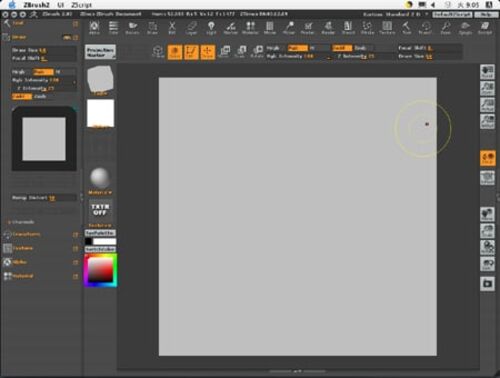Click the SwitchColor button above color picker

(100, 233)
